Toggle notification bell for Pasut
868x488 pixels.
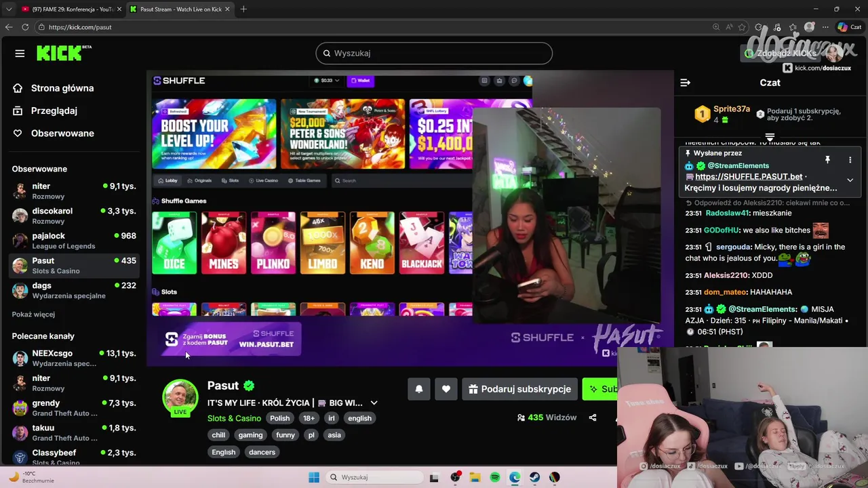(x=419, y=389)
